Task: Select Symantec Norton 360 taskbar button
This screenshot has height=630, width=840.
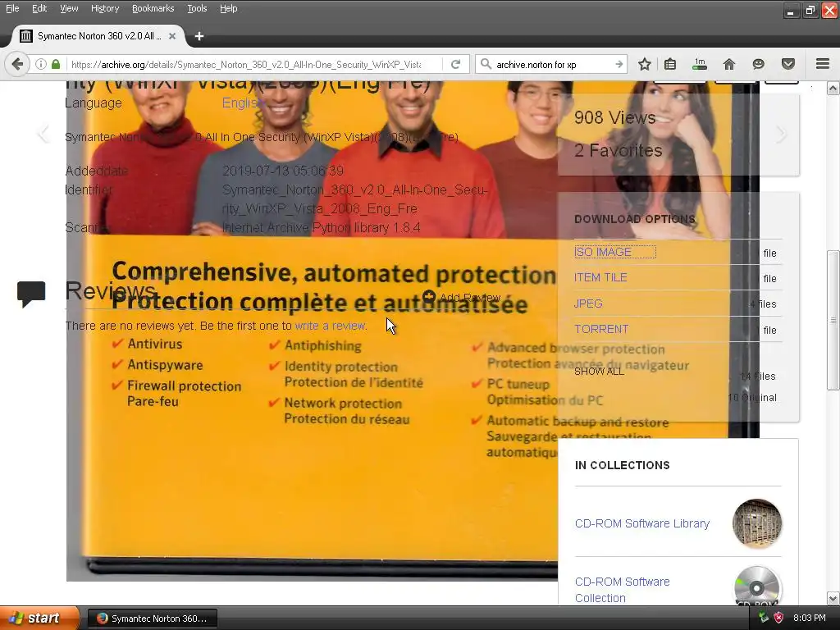Action: [152, 619]
